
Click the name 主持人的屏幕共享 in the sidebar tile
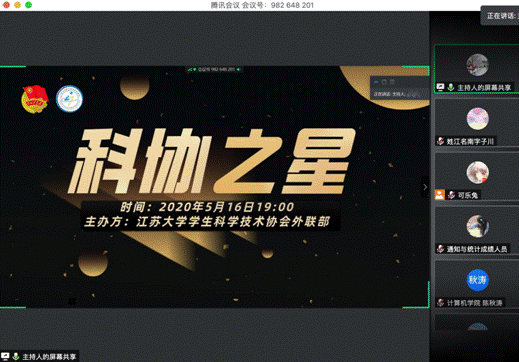[484, 88]
